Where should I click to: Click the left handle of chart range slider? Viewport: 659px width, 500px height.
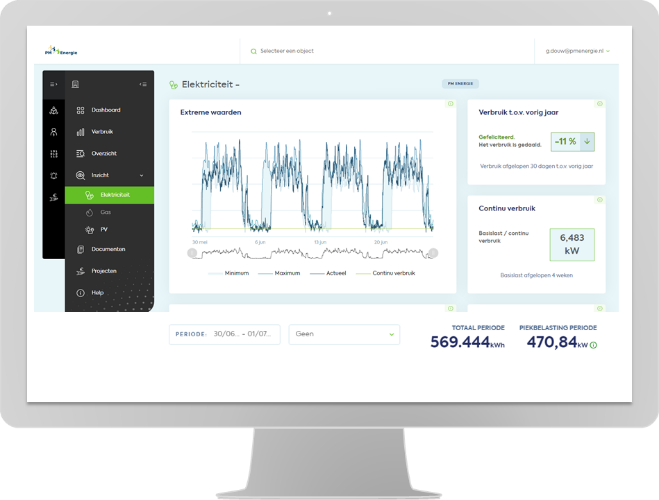(x=193, y=253)
